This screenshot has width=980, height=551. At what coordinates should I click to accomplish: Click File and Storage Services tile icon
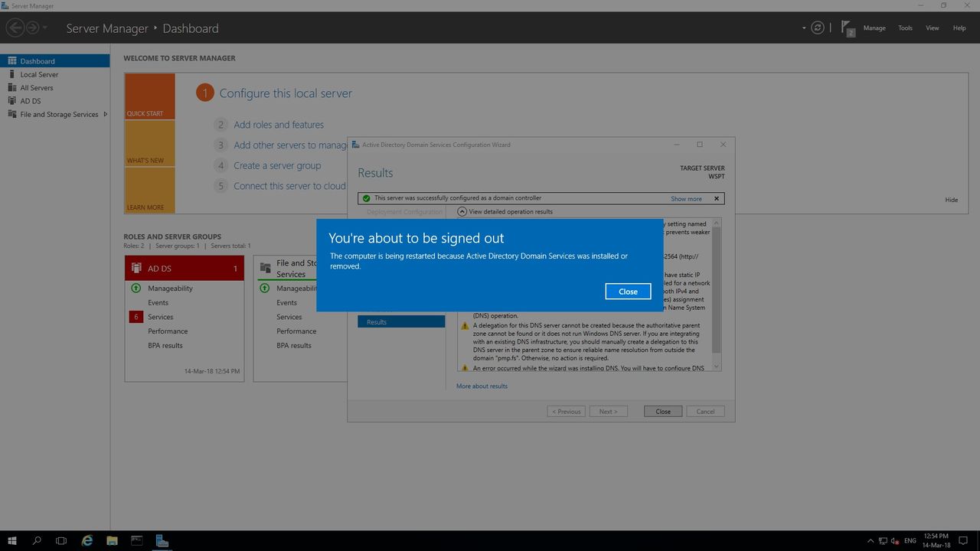coord(266,268)
